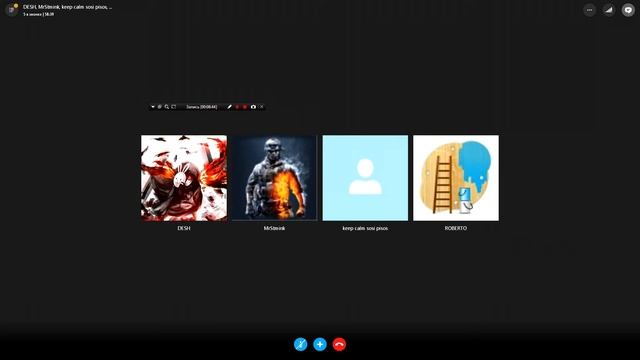Screen dimensions: 640x360
Task: Hang up with the red end-call button
Action: pos(339,344)
